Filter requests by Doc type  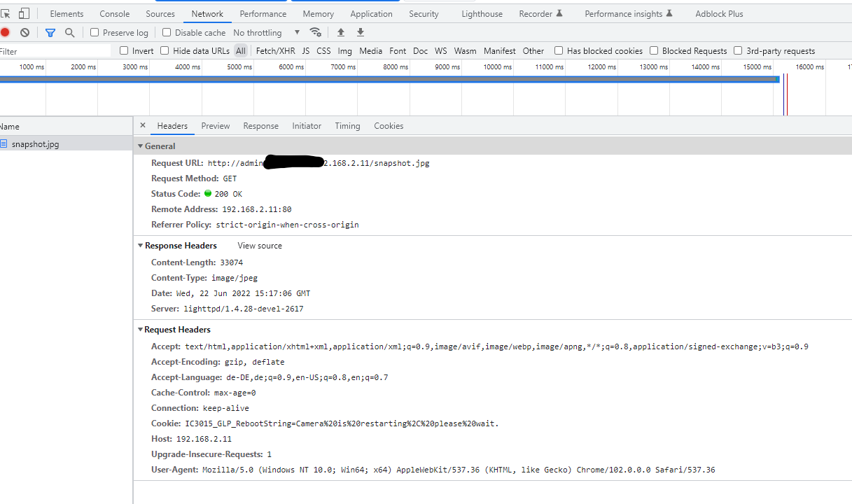(x=420, y=50)
